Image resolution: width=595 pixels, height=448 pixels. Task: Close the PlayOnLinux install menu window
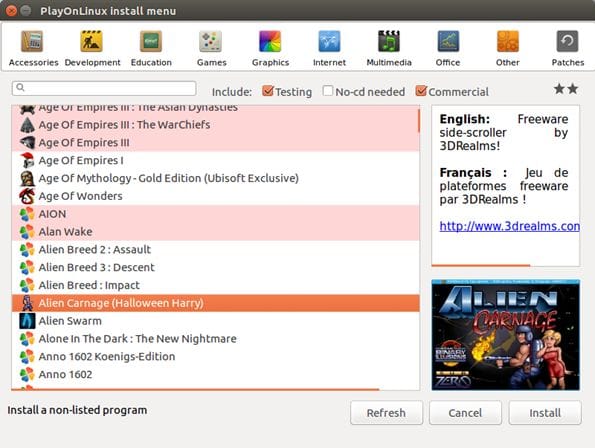(11, 11)
